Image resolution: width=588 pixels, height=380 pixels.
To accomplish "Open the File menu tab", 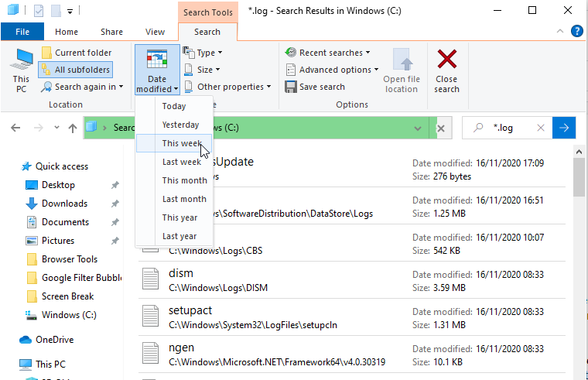I will pos(22,32).
